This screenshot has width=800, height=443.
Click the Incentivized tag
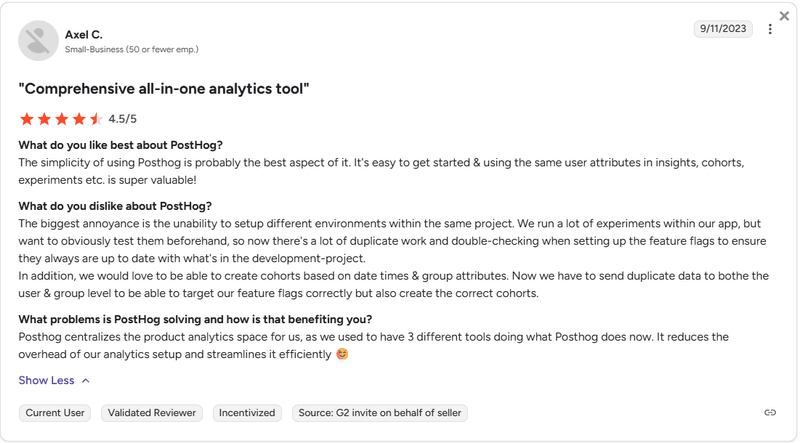(247, 412)
